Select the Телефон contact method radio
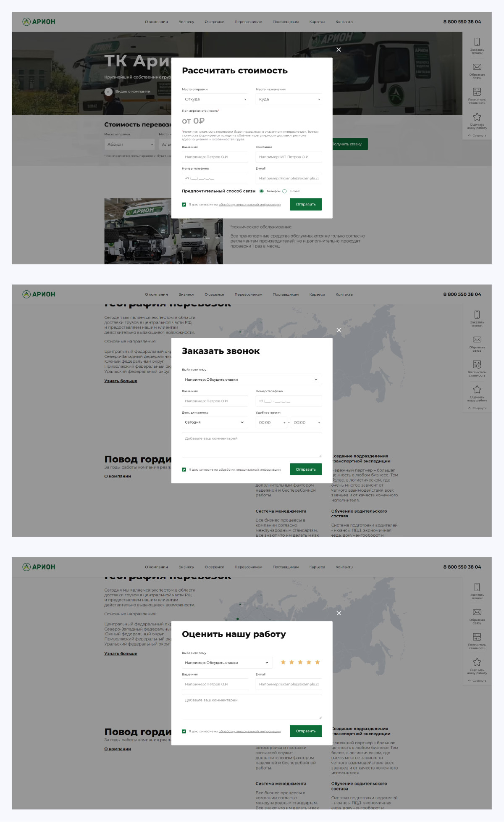The width and height of the screenshot is (504, 822). 262,191
